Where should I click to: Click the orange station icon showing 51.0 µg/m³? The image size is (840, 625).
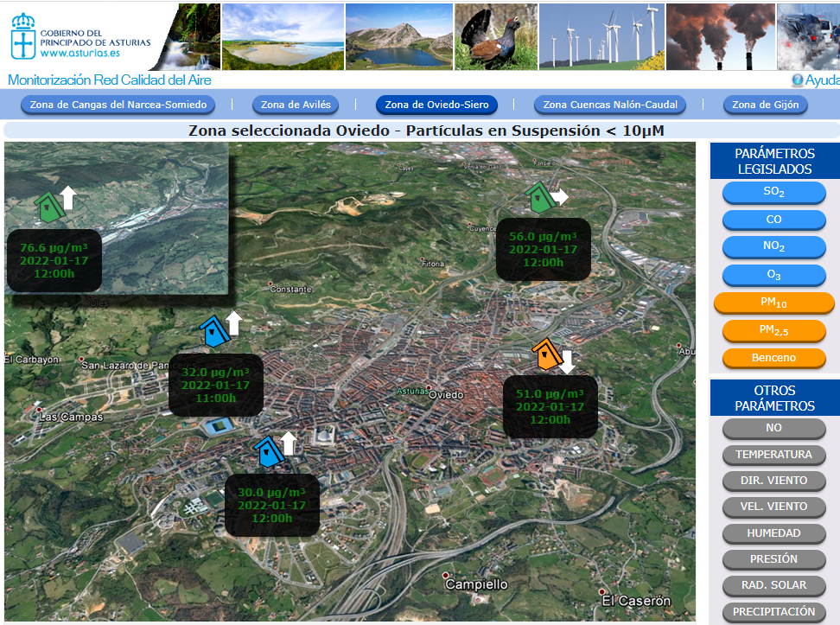pos(547,354)
